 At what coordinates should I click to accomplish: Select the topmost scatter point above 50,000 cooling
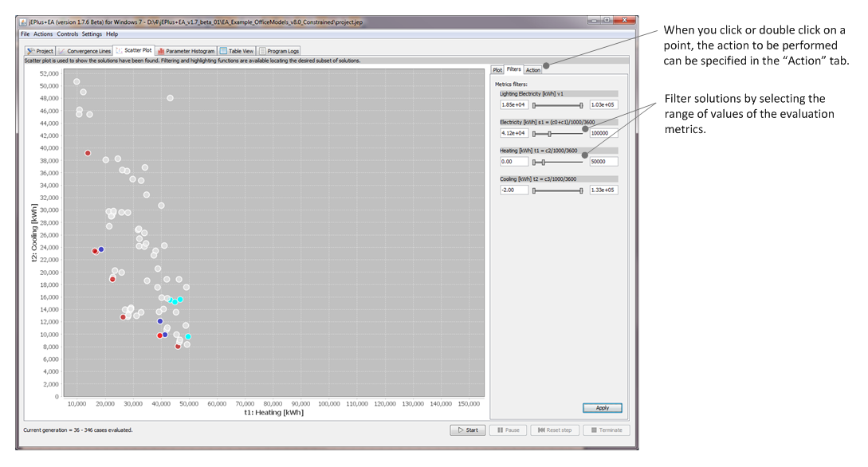pos(77,82)
